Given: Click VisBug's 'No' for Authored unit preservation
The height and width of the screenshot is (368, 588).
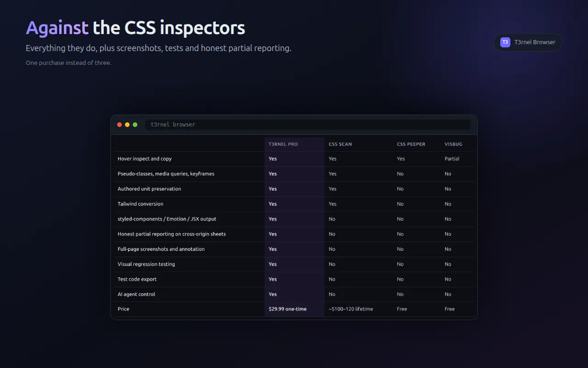Looking at the screenshot, I should (448, 189).
